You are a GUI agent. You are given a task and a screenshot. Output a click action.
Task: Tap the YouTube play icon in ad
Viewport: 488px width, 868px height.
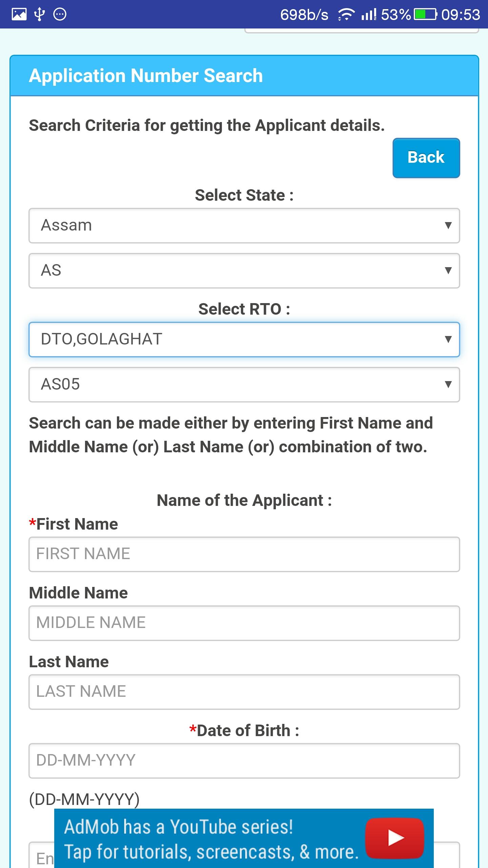[395, 838]
